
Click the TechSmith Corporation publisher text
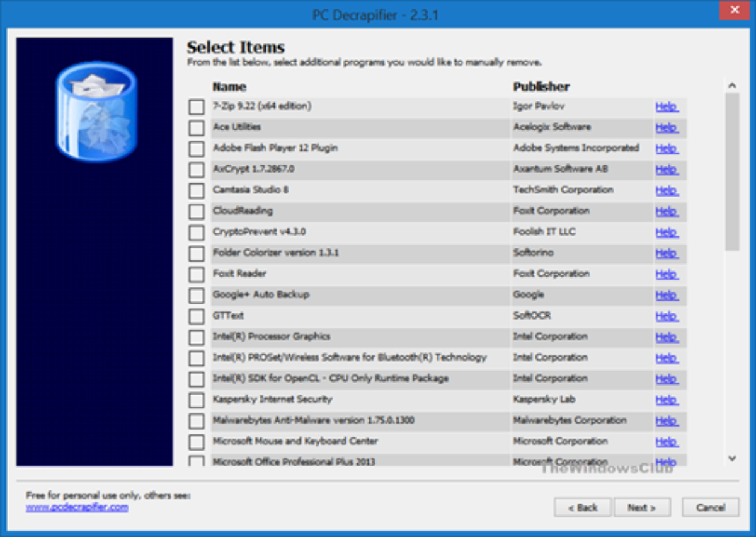coord(563,190)
